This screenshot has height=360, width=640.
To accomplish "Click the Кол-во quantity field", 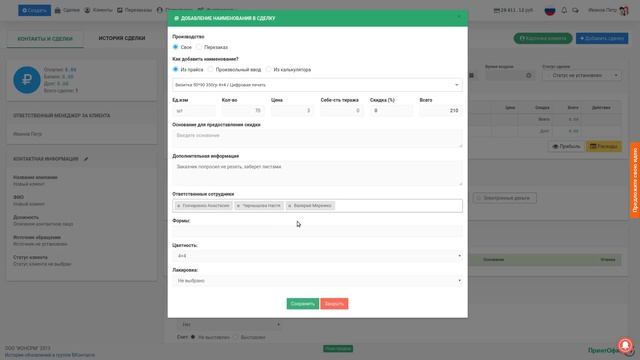I will pyautogui.click(x=243, y=111).
